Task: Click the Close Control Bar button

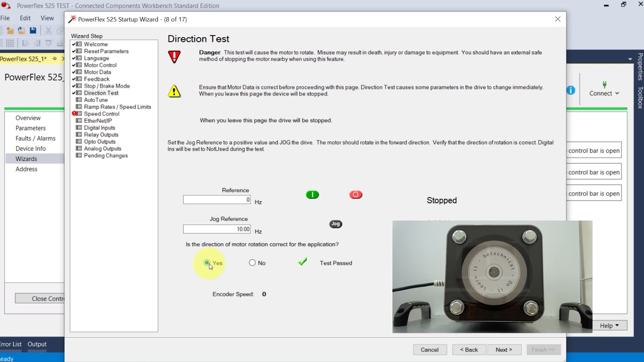Action: (x=40, y=299)
